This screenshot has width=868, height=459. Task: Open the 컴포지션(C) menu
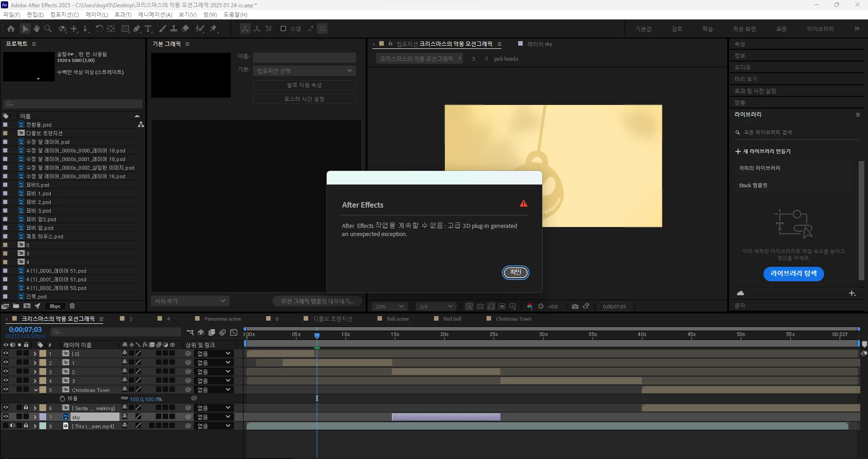(x=65, y=14)
